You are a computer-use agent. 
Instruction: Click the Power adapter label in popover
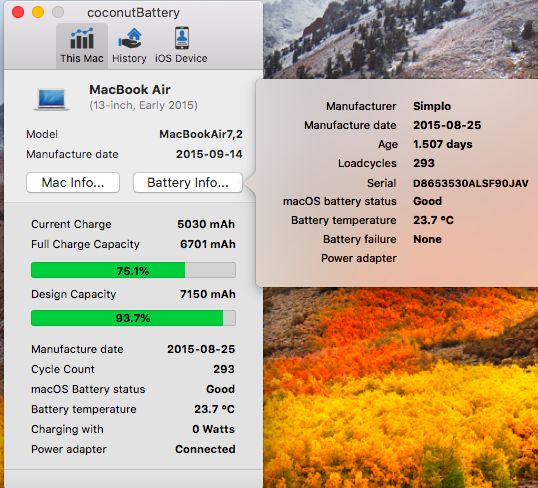[359, 258]
